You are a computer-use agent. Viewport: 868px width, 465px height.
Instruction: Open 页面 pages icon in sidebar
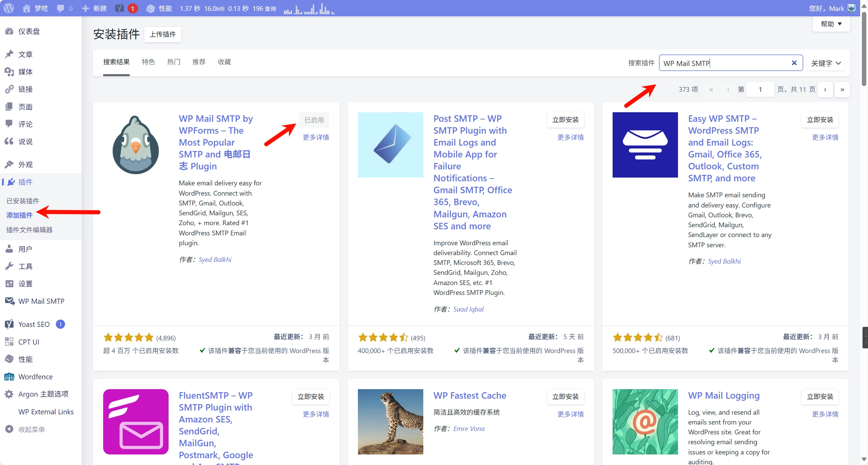point(9,107)
